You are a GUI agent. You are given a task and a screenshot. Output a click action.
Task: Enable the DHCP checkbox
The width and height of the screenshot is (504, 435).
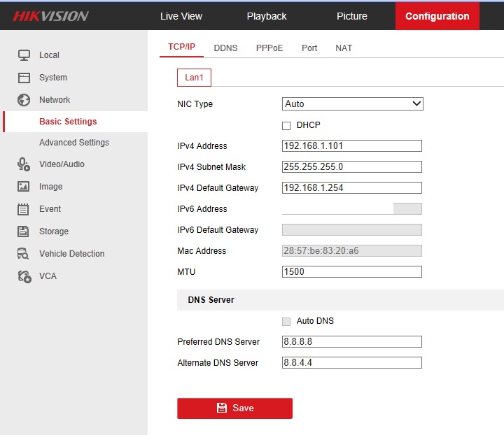pos(286,126)
